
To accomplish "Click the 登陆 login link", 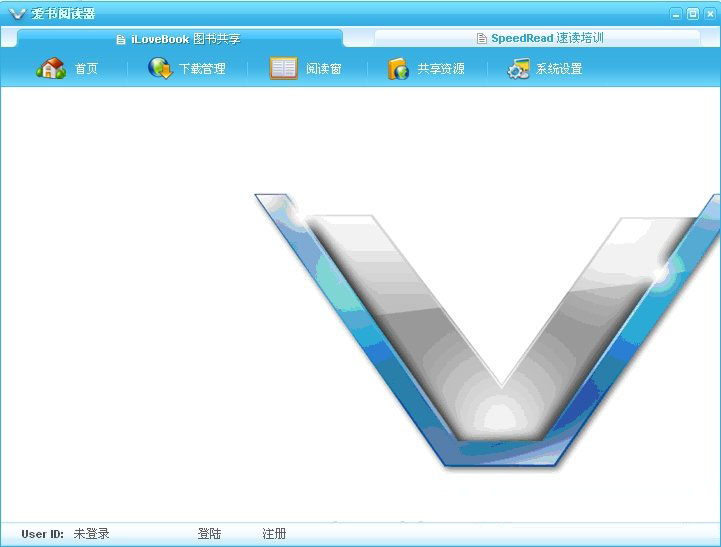I will click(209, 534).
